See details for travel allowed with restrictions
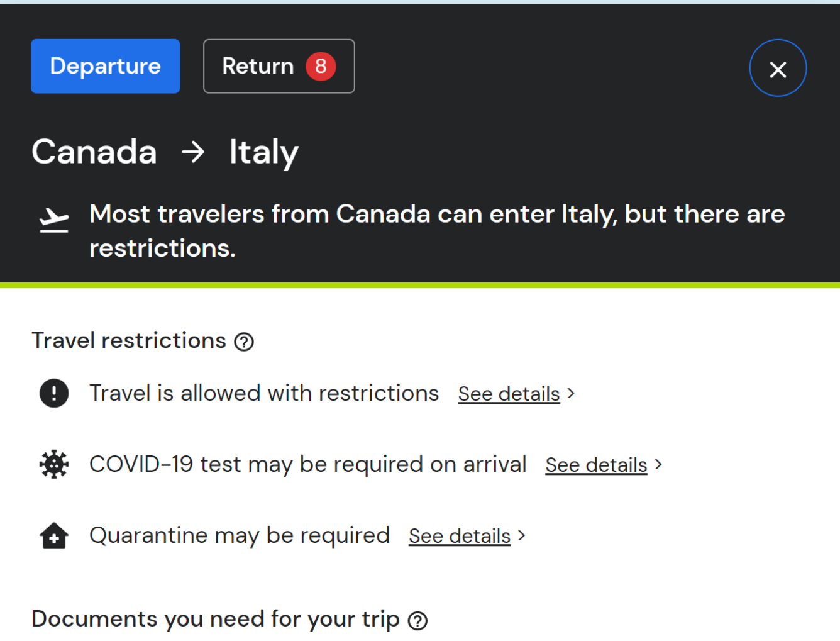This screenshot has height=641, width=840. click(509, 394)
